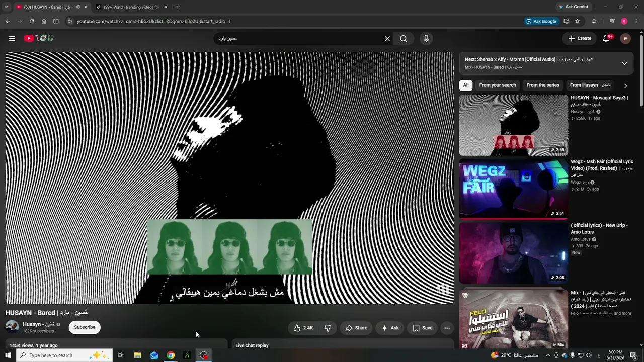
Task: Expand the Mix playlist panel chevron
Action: [x=624, y=63]
